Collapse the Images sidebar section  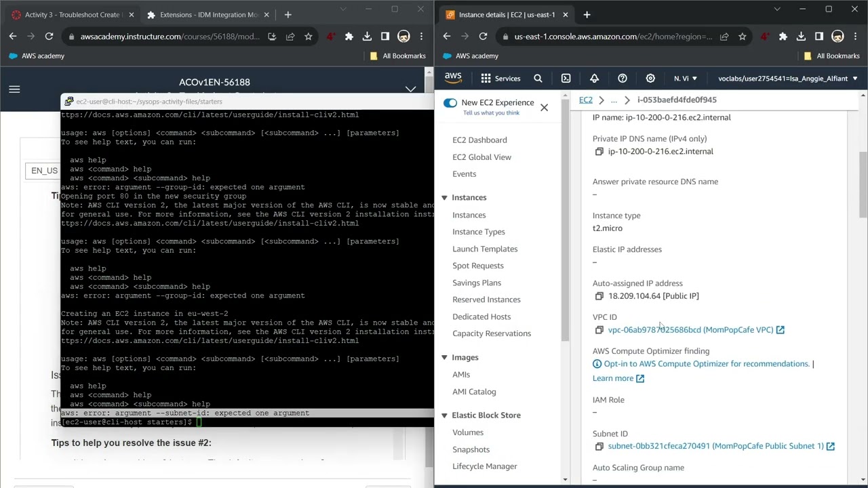[x=444, y=357]
